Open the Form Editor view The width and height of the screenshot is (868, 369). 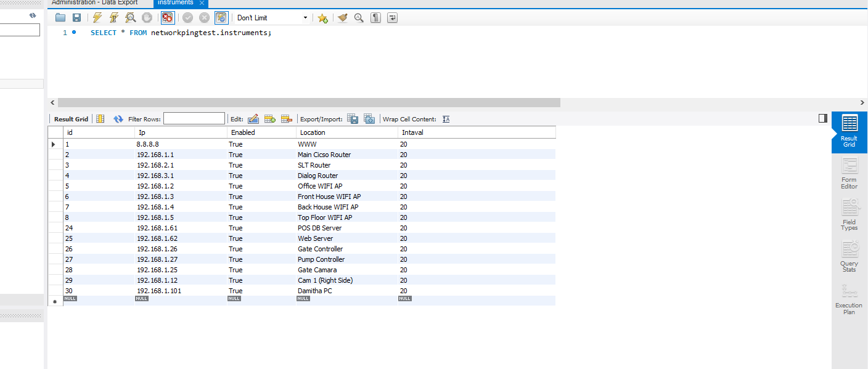(849, 173)
